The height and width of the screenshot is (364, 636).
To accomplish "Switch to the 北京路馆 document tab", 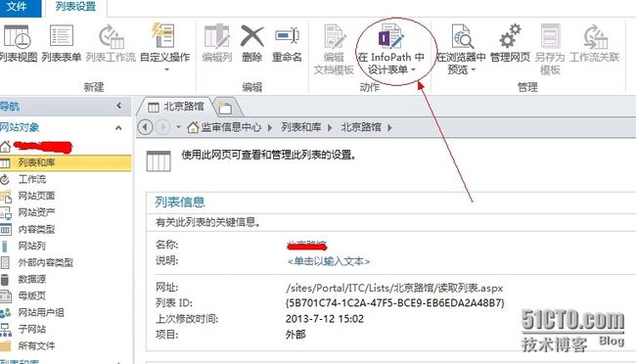I will tap(175, 107).
